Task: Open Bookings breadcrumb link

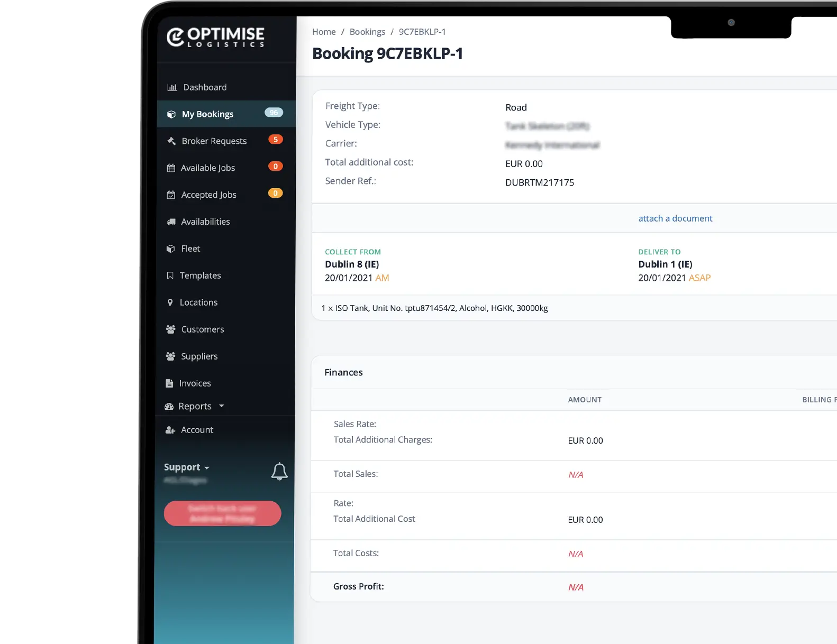Action: [x=367, y=32]
